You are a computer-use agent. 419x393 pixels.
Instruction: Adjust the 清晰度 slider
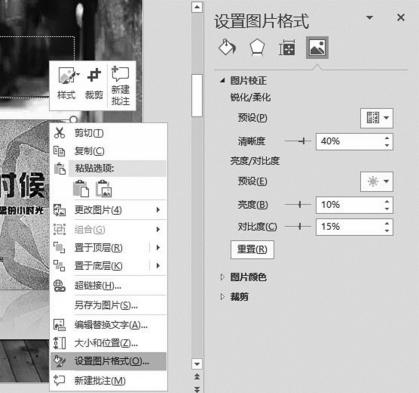[303, 141]
